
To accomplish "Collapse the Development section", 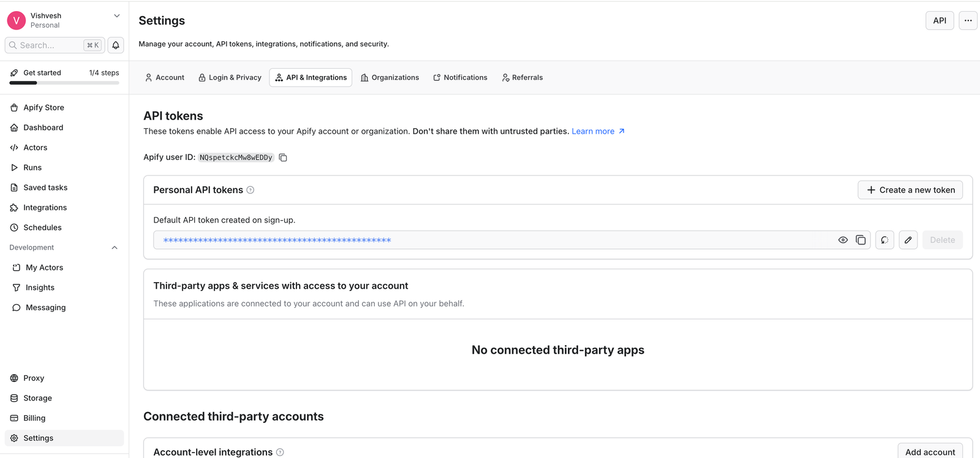I will 115,248.
